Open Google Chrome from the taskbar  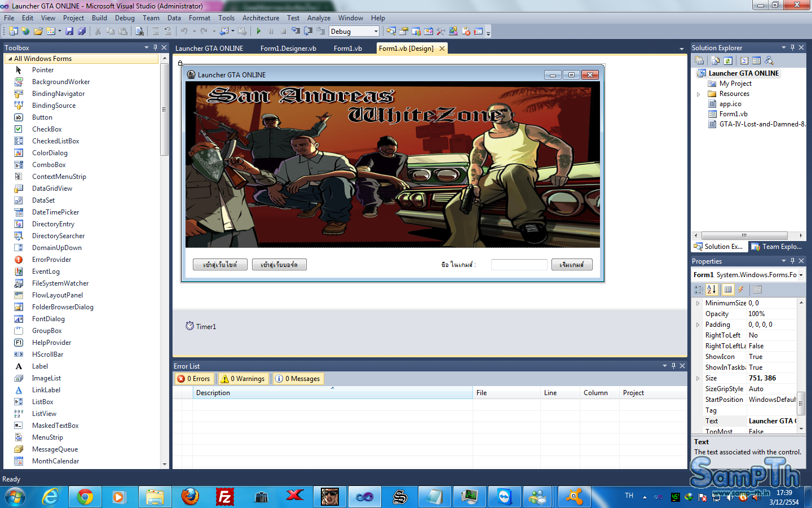(85, 497)
